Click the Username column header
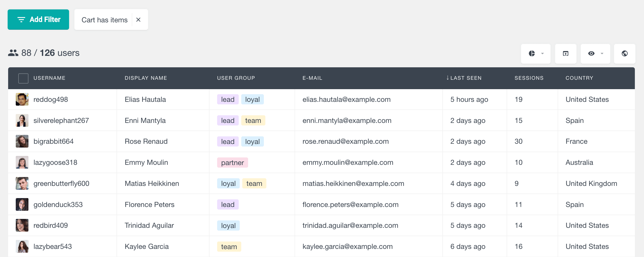This screenshot has width=644, height=257. tap(50, 78)
